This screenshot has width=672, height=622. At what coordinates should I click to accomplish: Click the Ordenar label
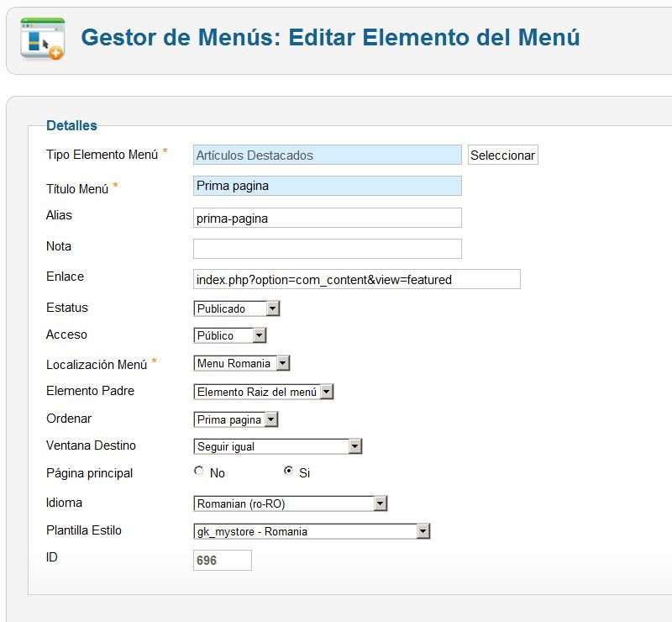pyautogui.click(x=69, y=419)
